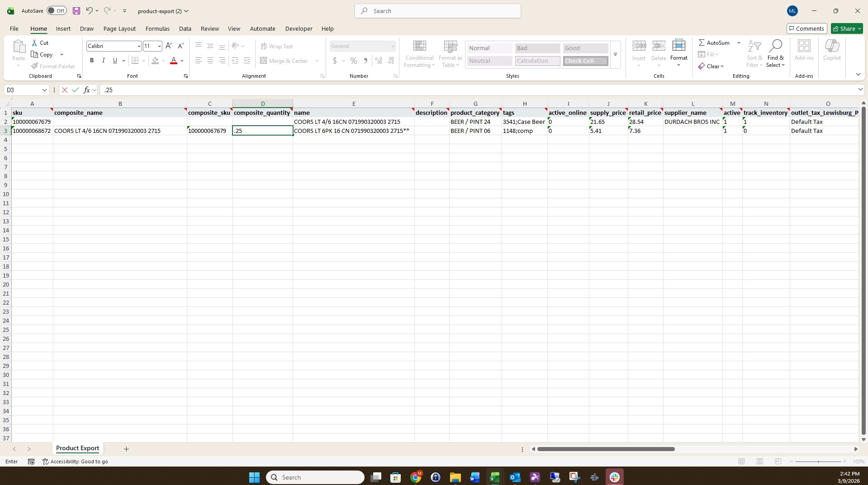Switch to the Insert tab
The image size is (868, 485).
tap(63, 28)
